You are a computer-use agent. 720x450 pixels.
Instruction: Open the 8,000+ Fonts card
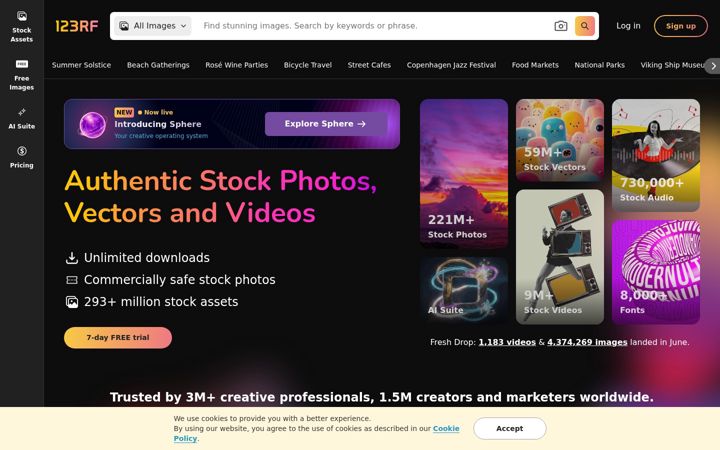[x=656, y=272]
